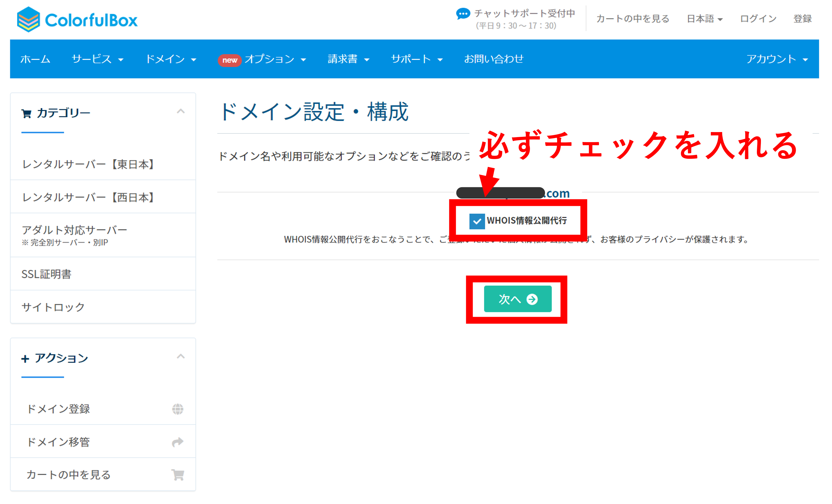Click the 次へ button
832x504 pixels.
click(x=518, y=299)
